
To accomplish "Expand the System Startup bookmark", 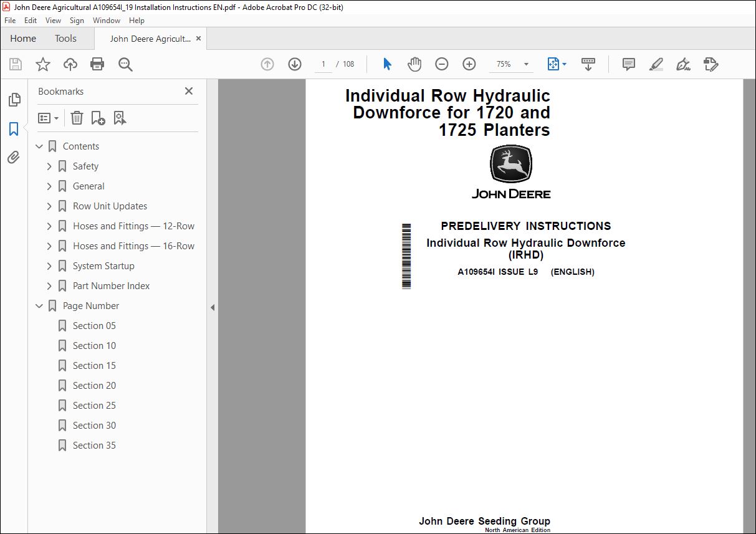I will pyautogui.click(x=49, y=266).
